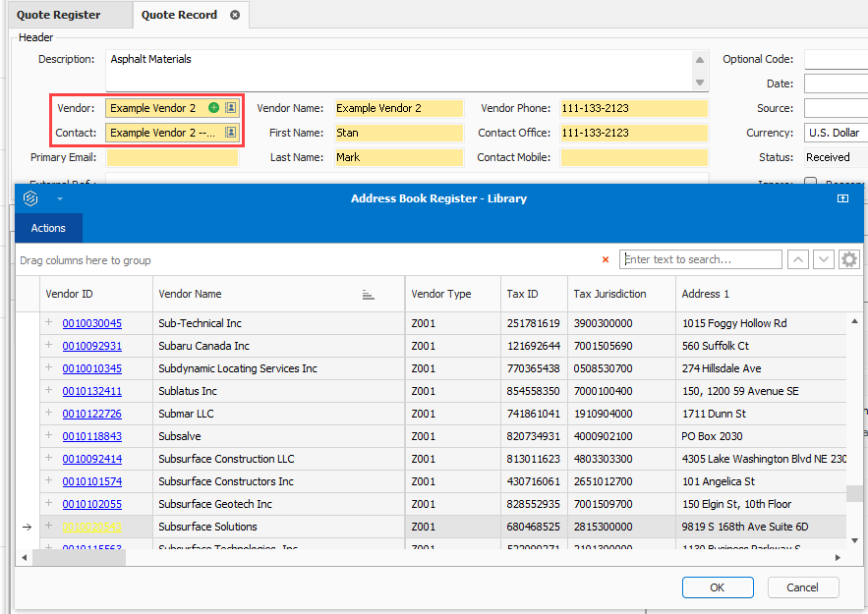The width and height of the screenshot is (868, 614).
Task: Click the search settings gear icon
Action: pos(849,259)
